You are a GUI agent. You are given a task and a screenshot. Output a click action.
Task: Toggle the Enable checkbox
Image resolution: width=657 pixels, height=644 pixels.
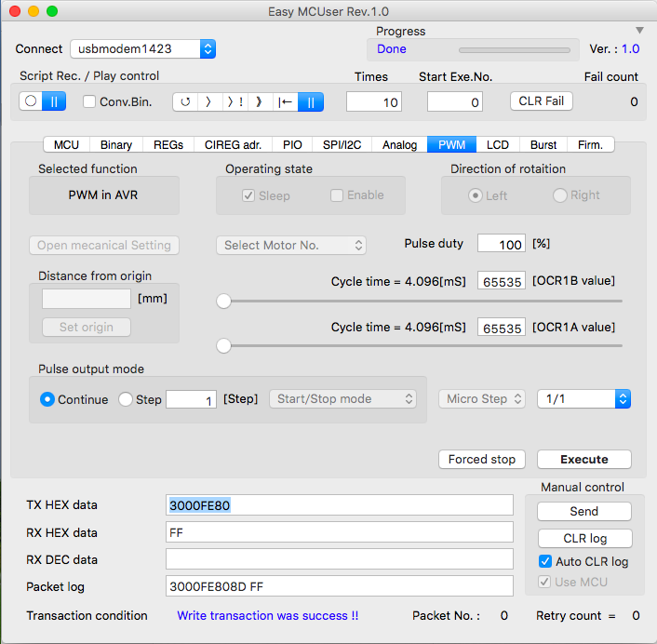coord(337,195)
